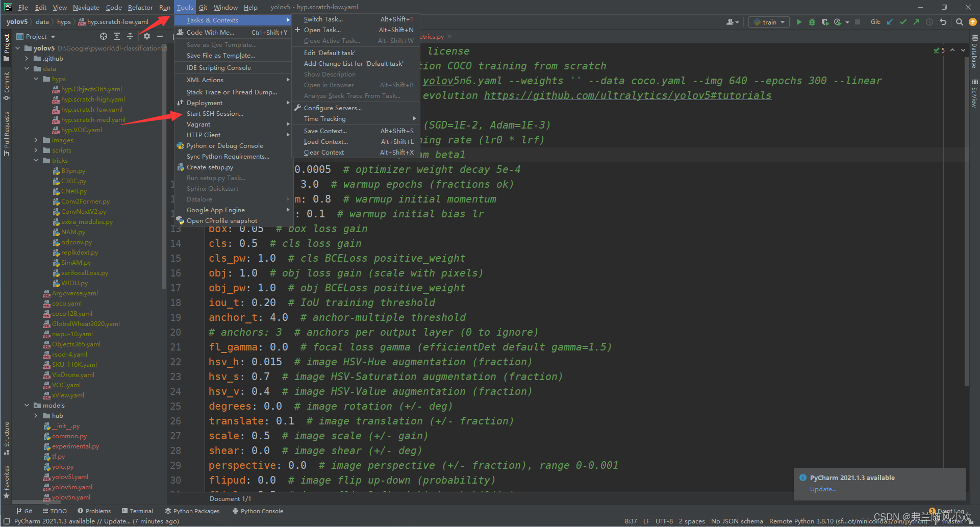The image size is (980, 527).
Task: Click the Update link in PyCharm notification
Action: point(823,489)
